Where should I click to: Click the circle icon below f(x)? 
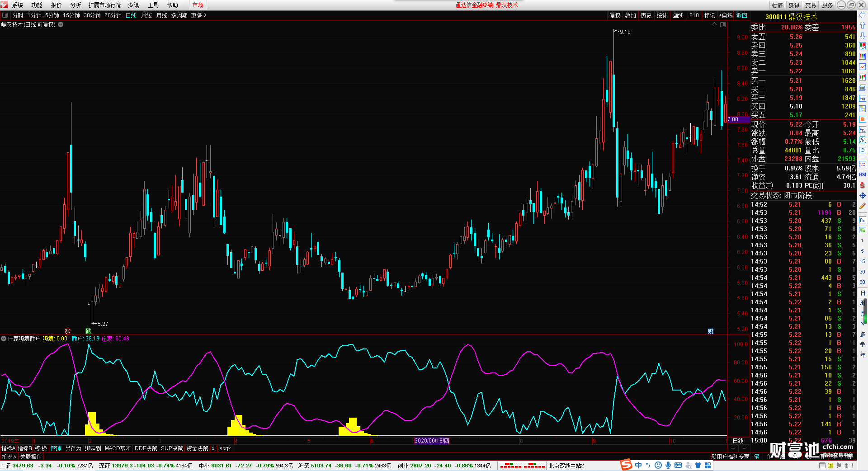(863, 151)
